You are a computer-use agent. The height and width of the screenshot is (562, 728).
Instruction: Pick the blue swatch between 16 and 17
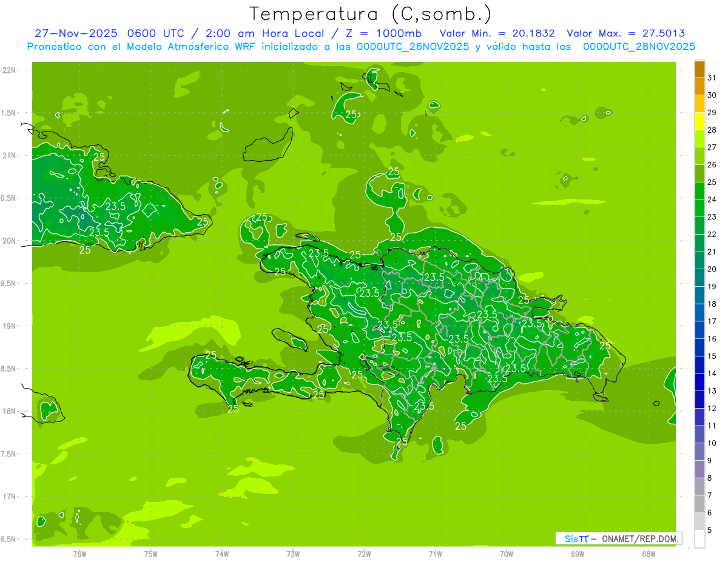coord(700,330)
